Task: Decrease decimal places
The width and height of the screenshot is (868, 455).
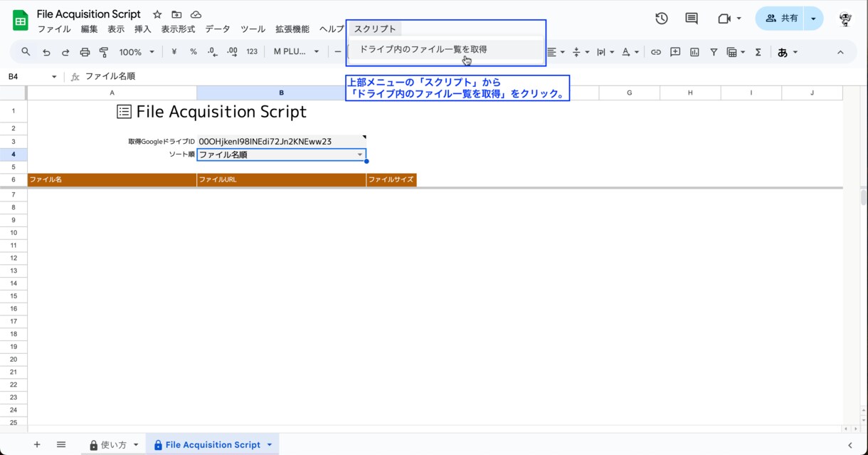Action: (x=213, y=52)
